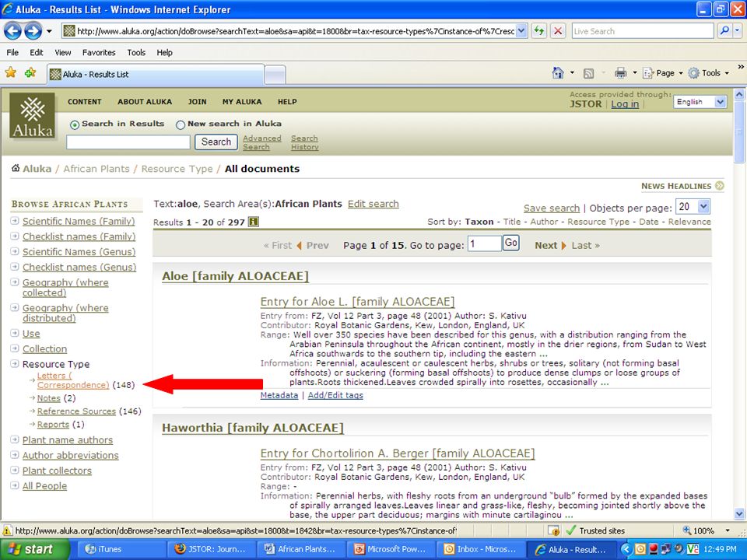The height and width of the screenshot is (560, 747).
Task: Open the Search History link
Action: coord(304,142)
